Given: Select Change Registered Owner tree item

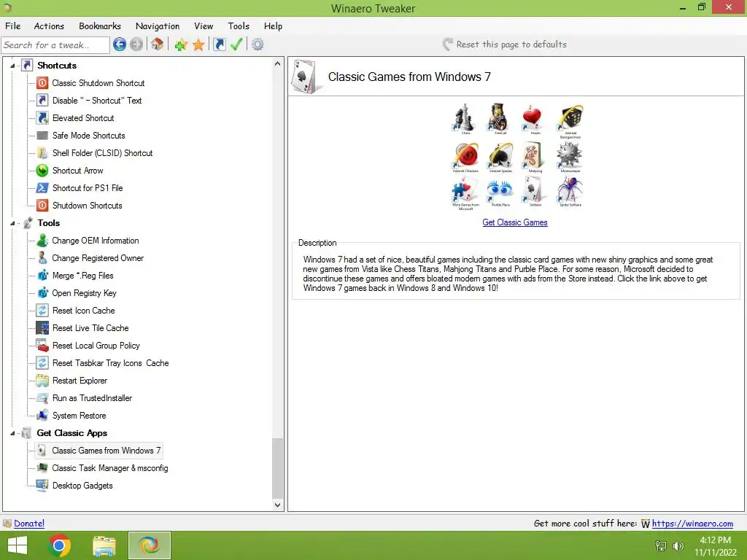Looking at the screenshot, I should (x=98, y=258).
